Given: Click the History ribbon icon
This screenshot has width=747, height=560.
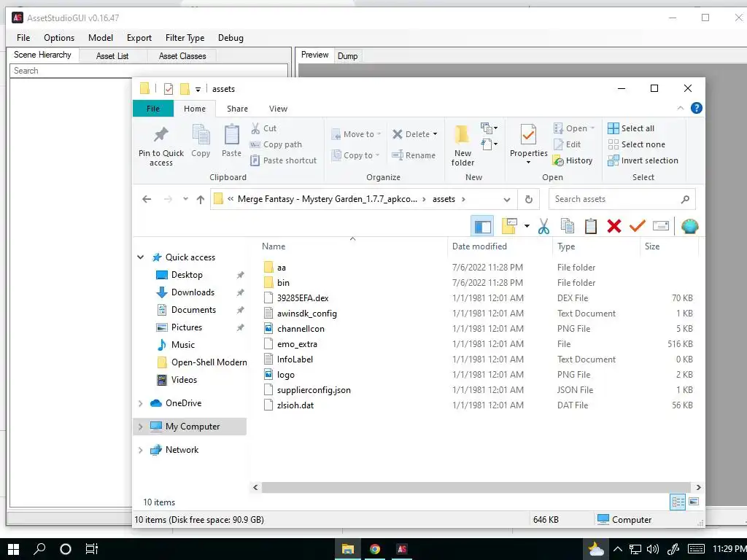Looking at the screenshot, I should (x=558, y=161).
